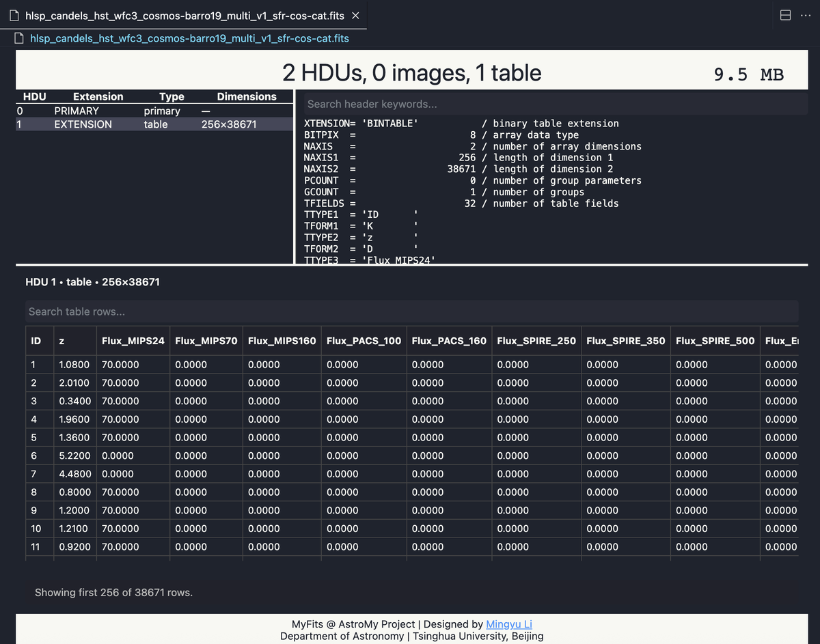Click 'Showing first 256 of 38671 rows' text

[113, 593]
